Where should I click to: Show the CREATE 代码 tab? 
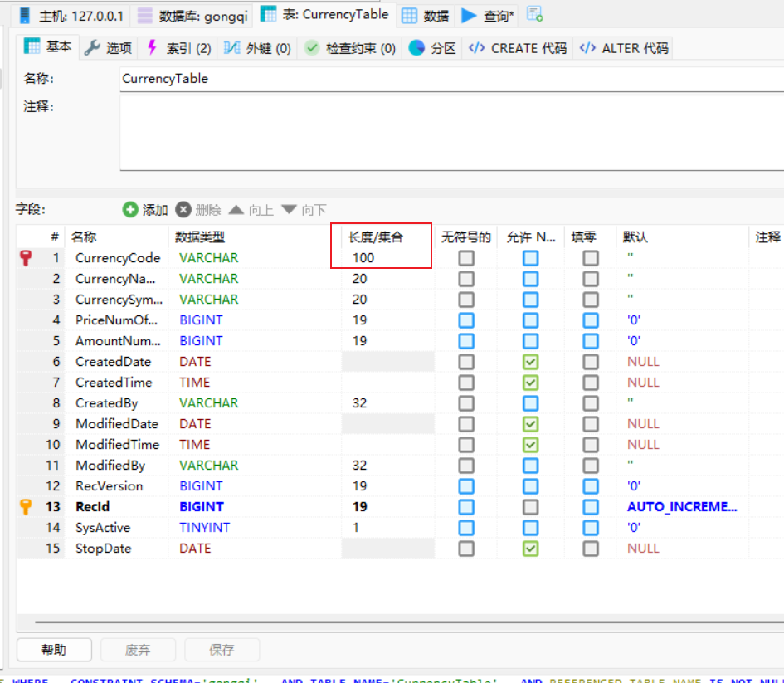[518, 48]
